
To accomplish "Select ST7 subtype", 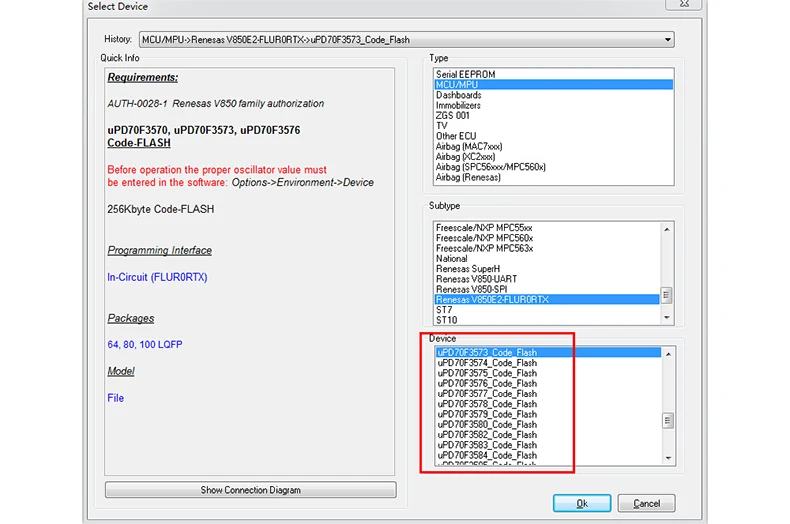I will [547, 310].
